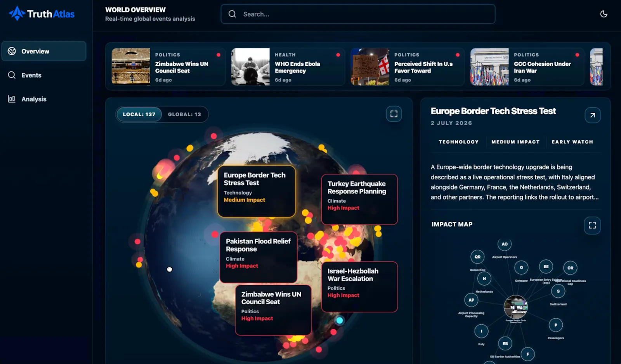The image size is (621, 364).
Task: Click the United Nations flags thumbnail for GCC story
Action: (489, 67)
